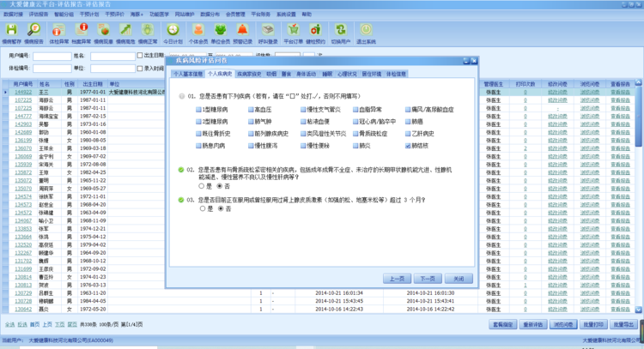Image resolution: width=644 pixels, height=349 pixels.
Task: Open 平台订单 shopping cart icon
Action: 294,29
